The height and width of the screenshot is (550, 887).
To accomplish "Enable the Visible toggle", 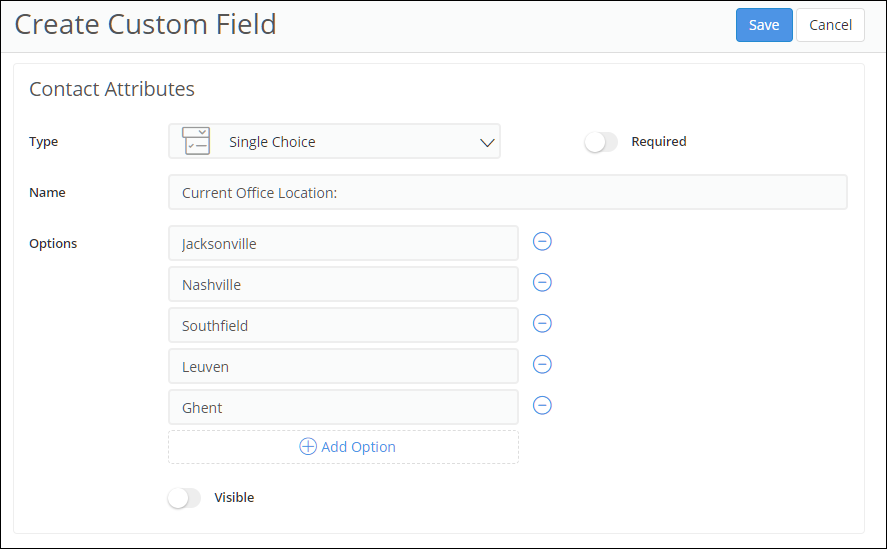I will [184, 498].
